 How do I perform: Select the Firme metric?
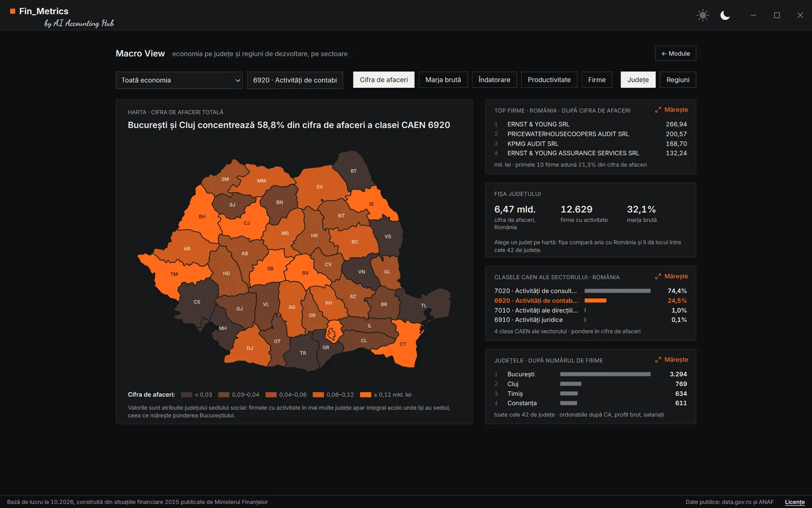click(597, 80)
